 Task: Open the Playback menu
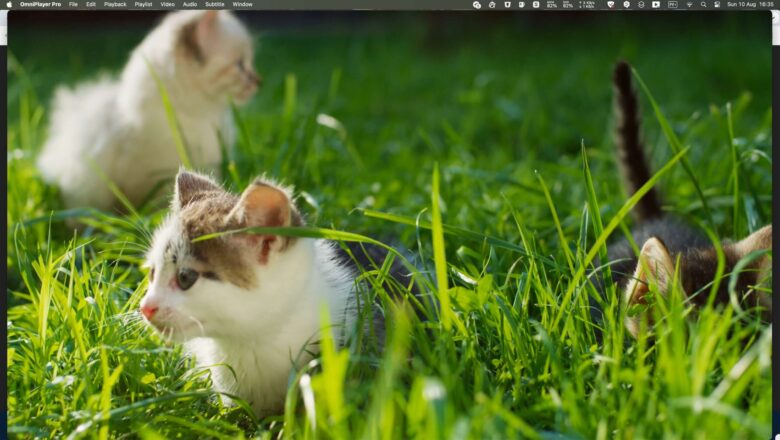coord(115,4)
